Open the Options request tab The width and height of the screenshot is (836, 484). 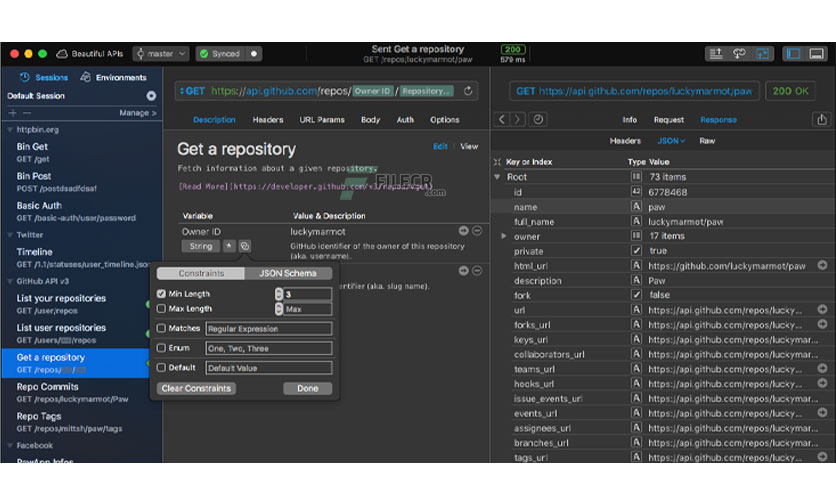click(445, 120)
